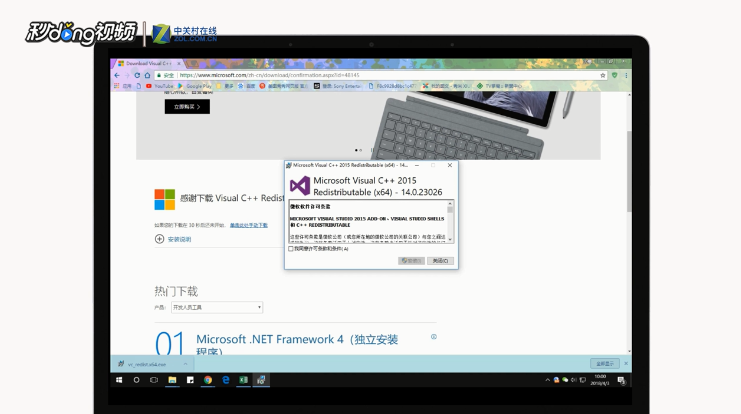
Task: Open Windows Start menu
Action: (119, 380)
